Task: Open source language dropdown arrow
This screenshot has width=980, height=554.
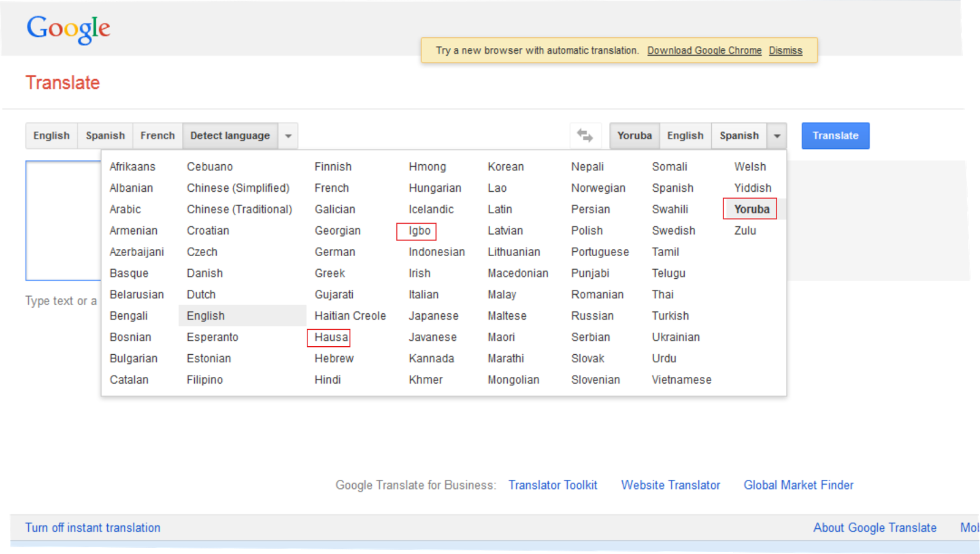Action: [288, 135]
